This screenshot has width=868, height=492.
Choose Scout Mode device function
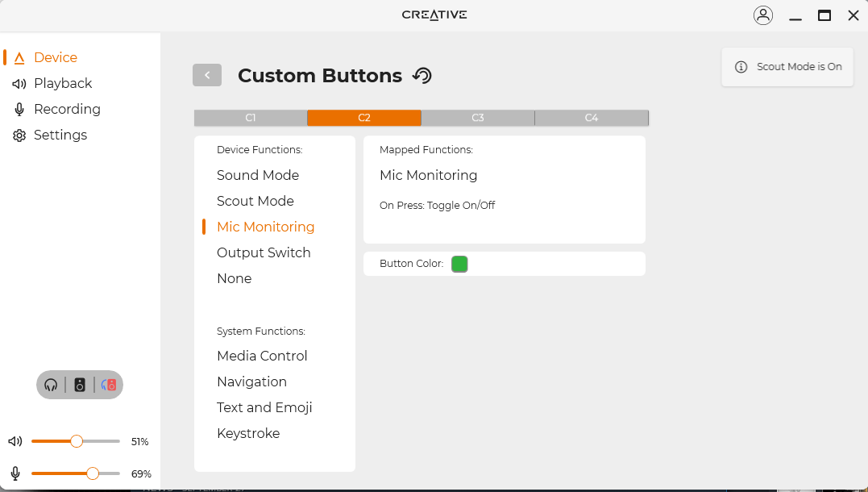coord(255,201)
